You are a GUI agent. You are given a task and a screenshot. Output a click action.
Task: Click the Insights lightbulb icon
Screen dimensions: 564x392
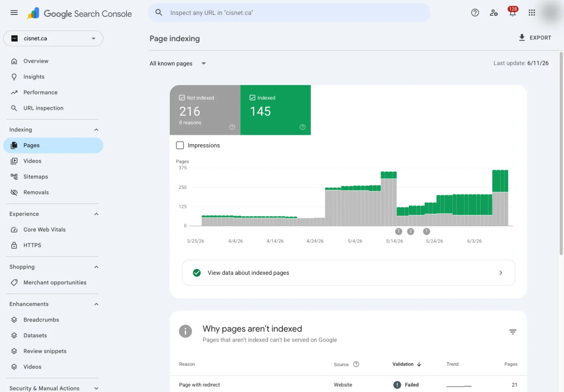(x=14, y=77)
